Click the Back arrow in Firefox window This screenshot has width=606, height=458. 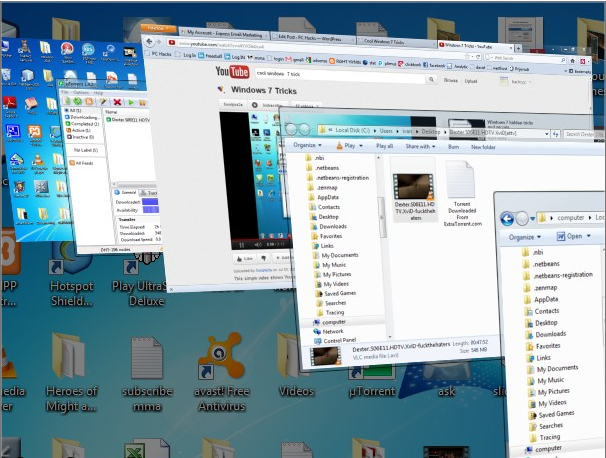pyautogui.click(x=150, y=41)
